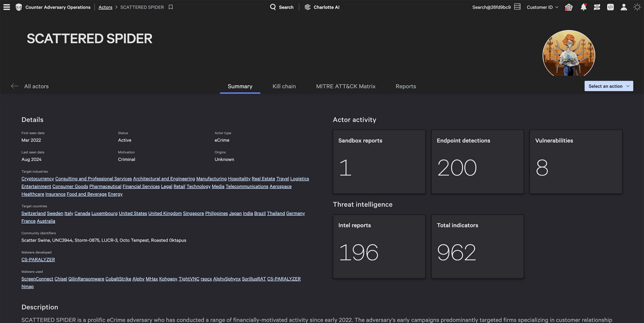Click the Food and Beverage link
The image size is (644, 323).
coord(87,194)
